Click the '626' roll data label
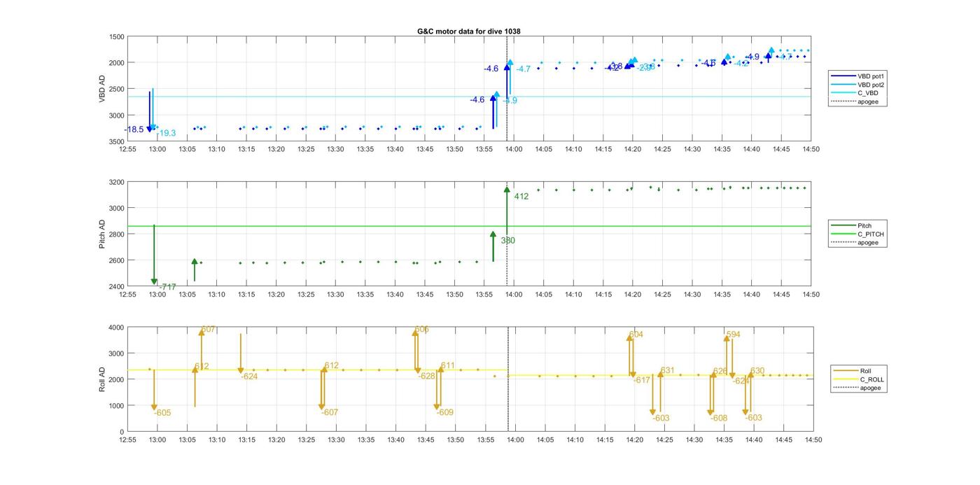The image size is (980, 485). coord(720,372)
